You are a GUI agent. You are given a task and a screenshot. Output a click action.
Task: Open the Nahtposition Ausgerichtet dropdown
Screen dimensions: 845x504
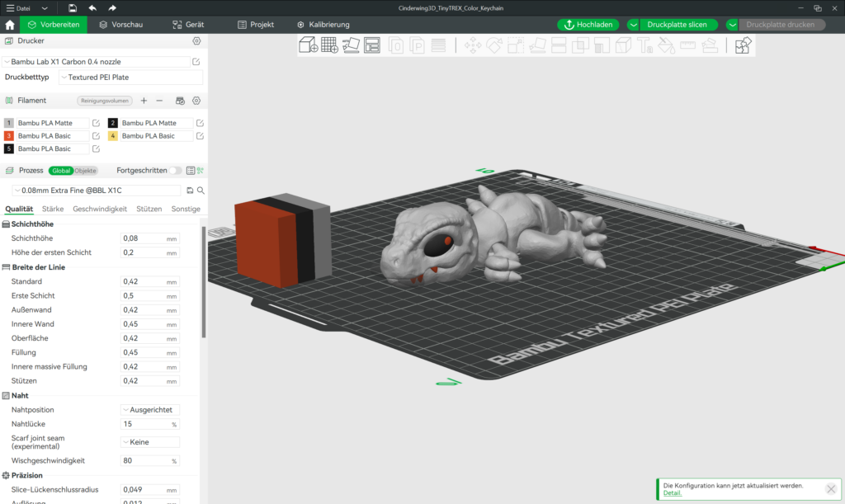pyautogui.click(x=150, y=410)
